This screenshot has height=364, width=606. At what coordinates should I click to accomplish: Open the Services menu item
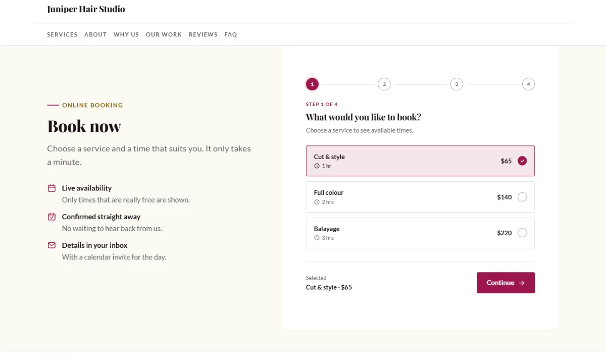pos(62,35)
